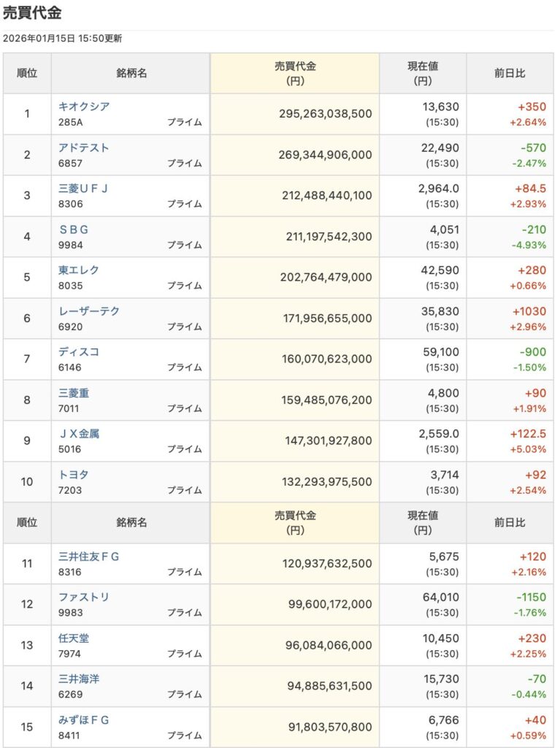
Task: Open the レーザーテク stock link
Action: 89,311
